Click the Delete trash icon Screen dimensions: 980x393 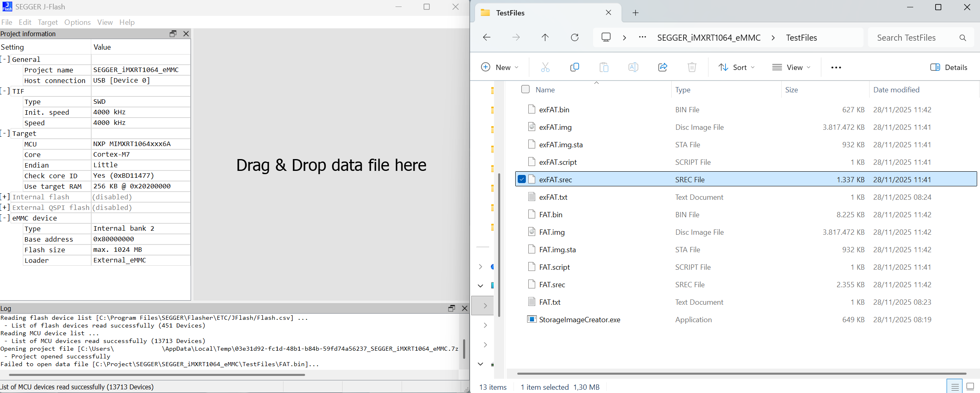[692, 68]
